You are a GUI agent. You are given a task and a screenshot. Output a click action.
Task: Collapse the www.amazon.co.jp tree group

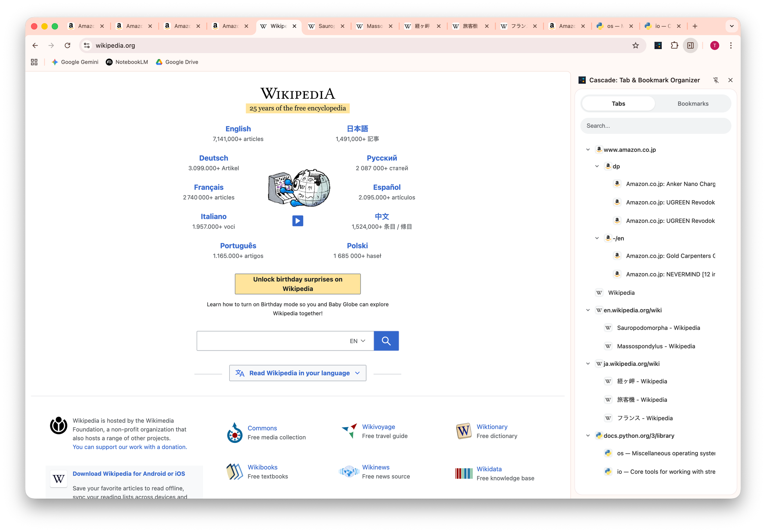[588, 150]
